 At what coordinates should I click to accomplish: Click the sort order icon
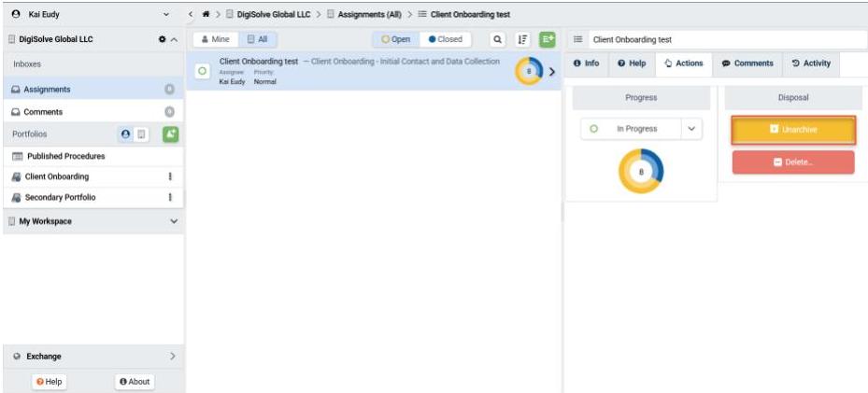(521, 39)
